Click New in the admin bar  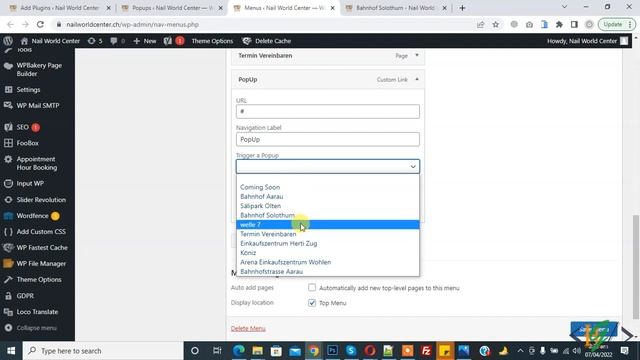click(x=145, y=41)
